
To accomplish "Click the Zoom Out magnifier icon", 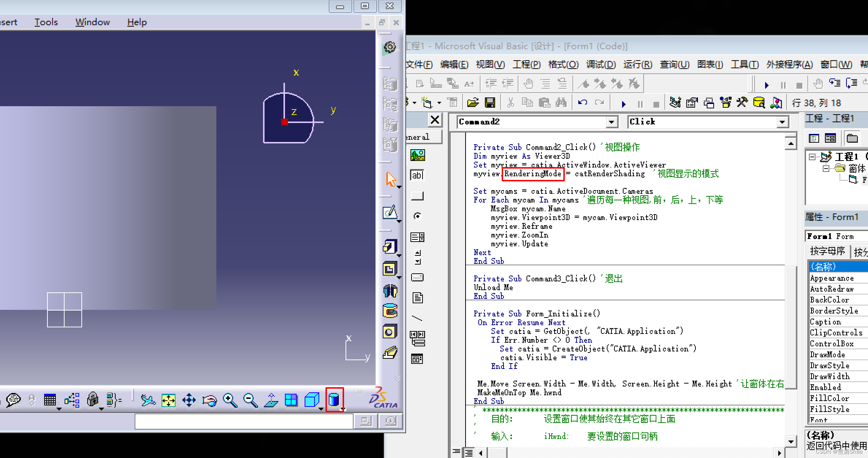I will pyautogui.click(x=250, y=400).
